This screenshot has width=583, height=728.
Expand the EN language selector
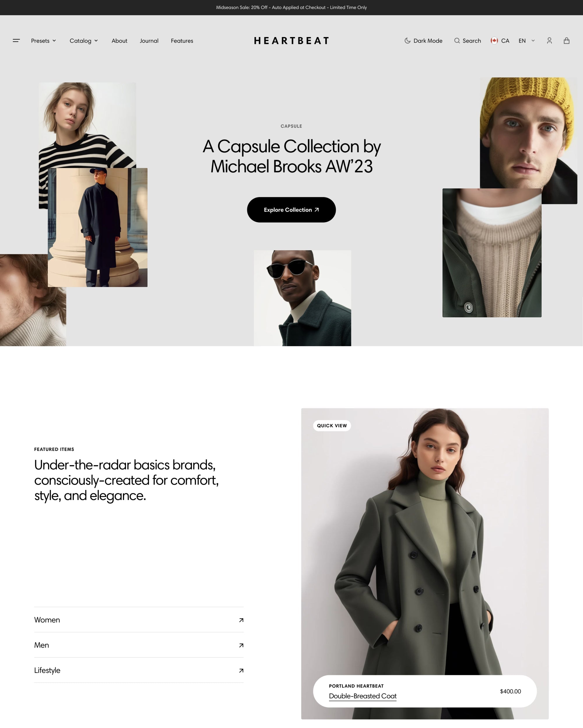point(526,41)
